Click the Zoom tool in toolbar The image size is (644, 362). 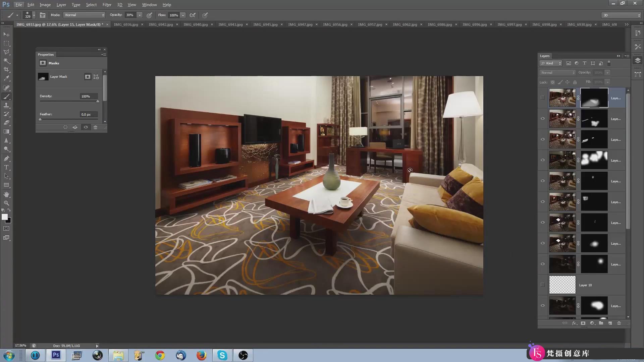(x=7, y=203)
